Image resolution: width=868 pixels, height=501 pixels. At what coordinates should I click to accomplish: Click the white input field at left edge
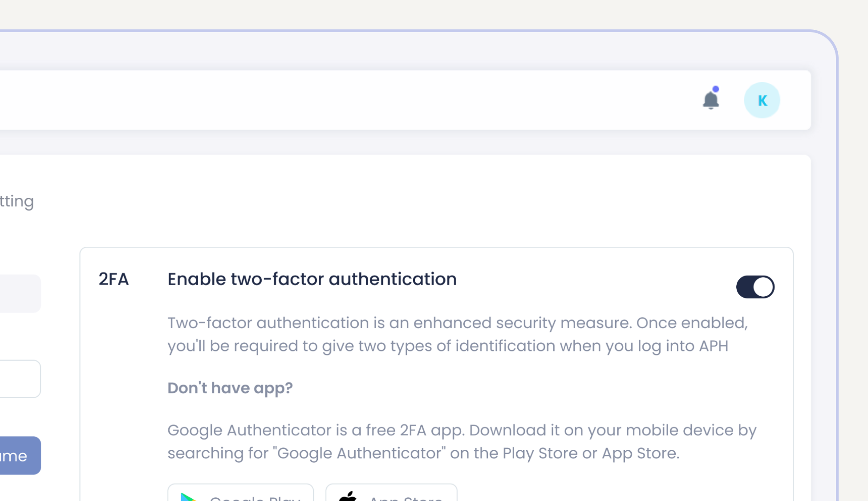pos(20,379)
